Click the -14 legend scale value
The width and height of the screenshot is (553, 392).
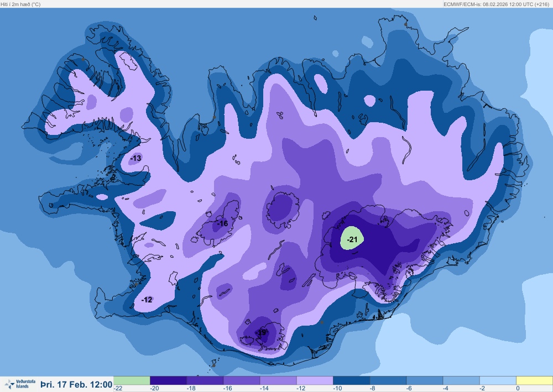pos(264,389)
